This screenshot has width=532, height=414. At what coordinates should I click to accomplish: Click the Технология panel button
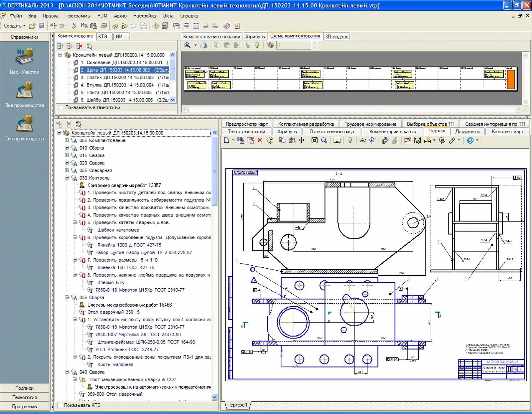[25, 397]
